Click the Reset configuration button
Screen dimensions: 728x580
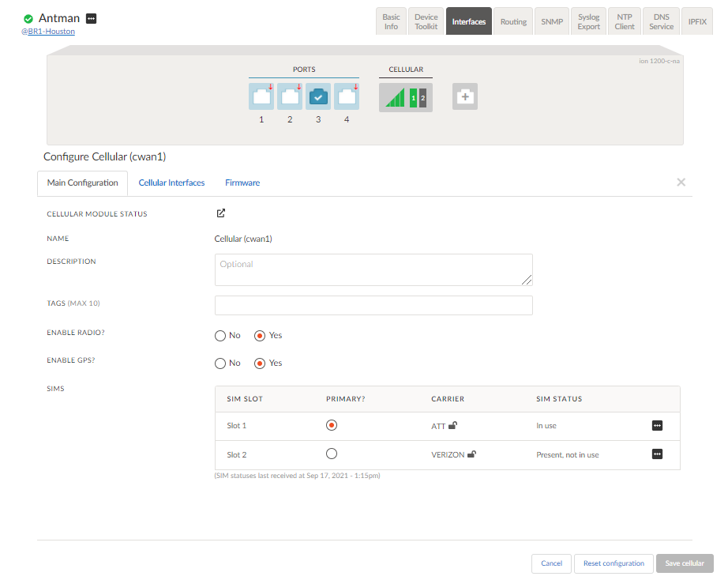614,563
